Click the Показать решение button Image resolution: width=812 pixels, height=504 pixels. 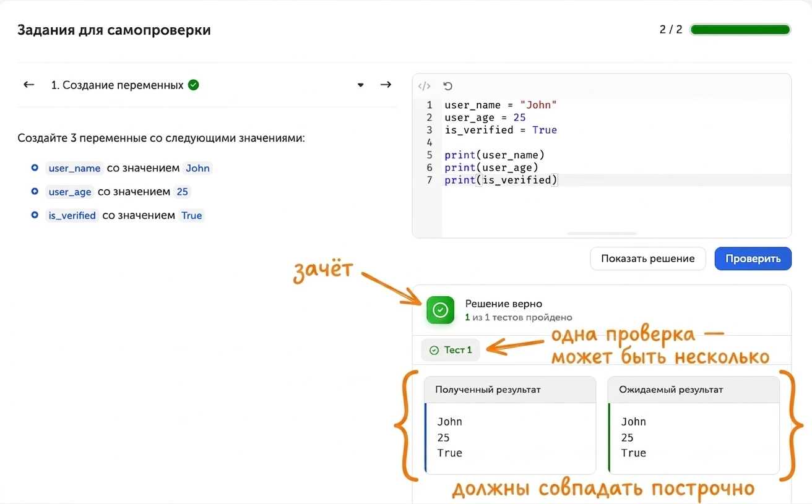click(x=648, y=258)
